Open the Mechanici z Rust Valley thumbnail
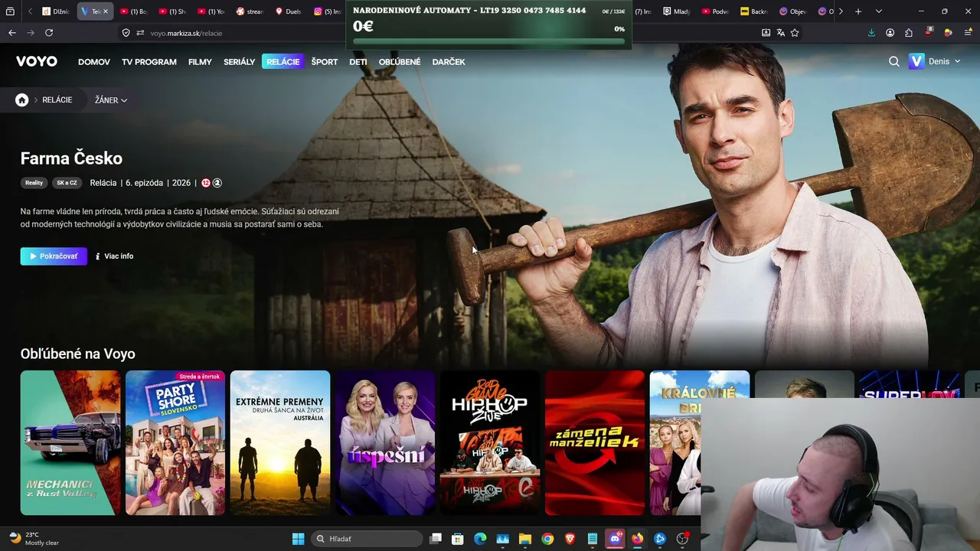Viewport: 980px width, 551px height. click(70, 443)
